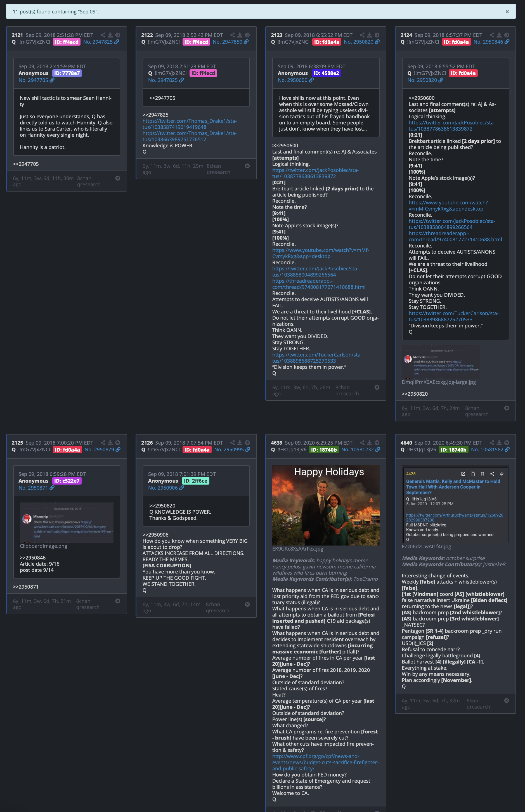The image size is (525, 812).
Task: Share post 2124 via share icon
Action: (x=492, y=35)
